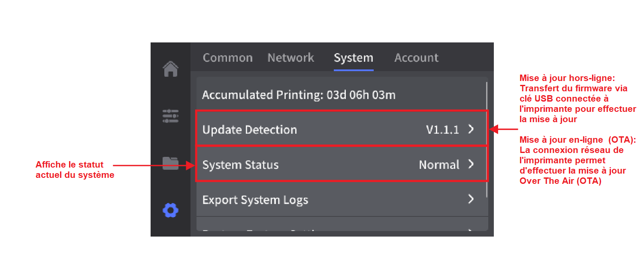
Task: Click the V1.1.1 firmware version text
Action: pos(442,130)
